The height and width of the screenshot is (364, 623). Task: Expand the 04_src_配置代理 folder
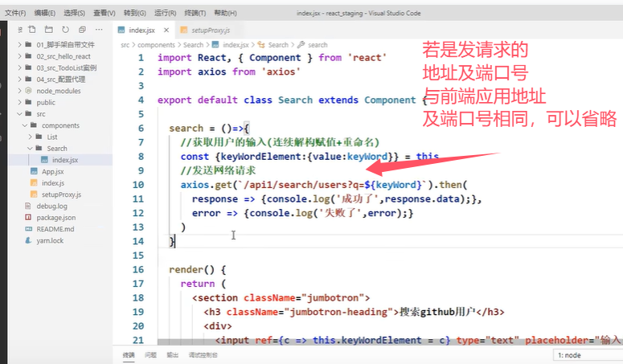(60, 80)
